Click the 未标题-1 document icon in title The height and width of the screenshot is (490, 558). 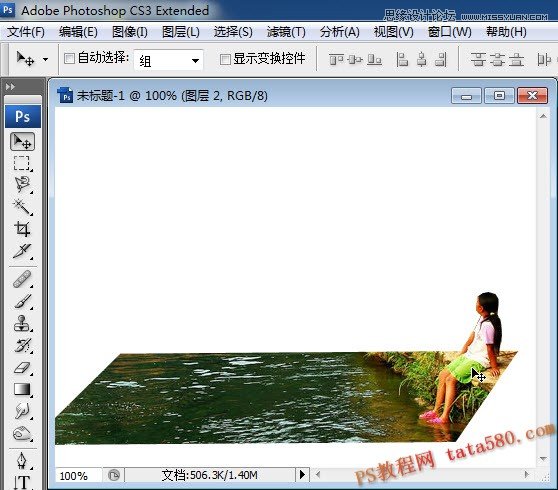click(x=65, y=95)
